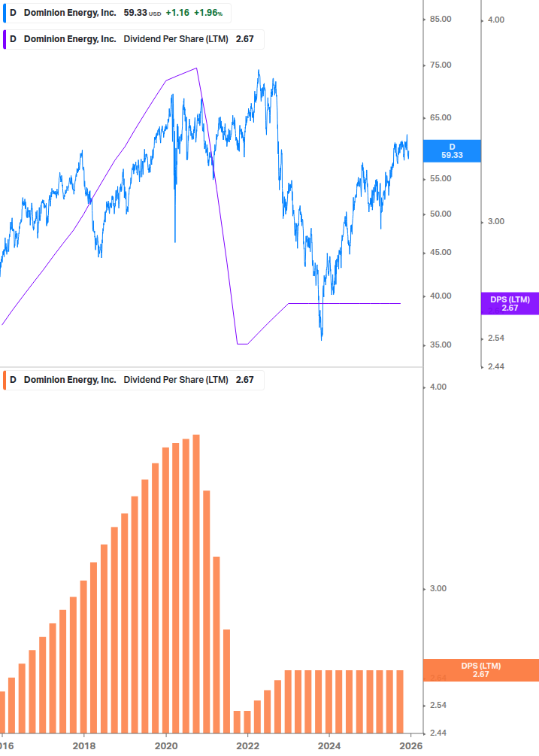This screenshot has height=756, width=539.
Task: Click the 55.00 price axis label
Action: [x=441, y=178]
